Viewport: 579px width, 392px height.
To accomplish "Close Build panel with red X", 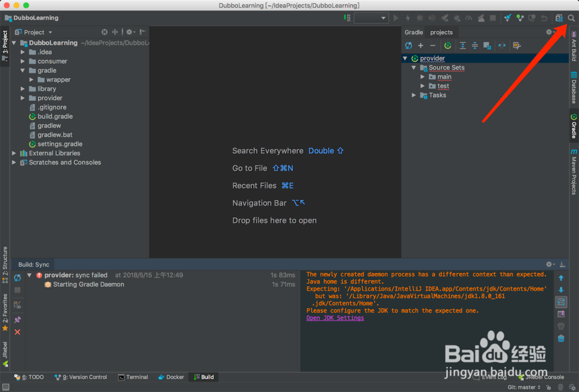I will (x=17, y=332).
